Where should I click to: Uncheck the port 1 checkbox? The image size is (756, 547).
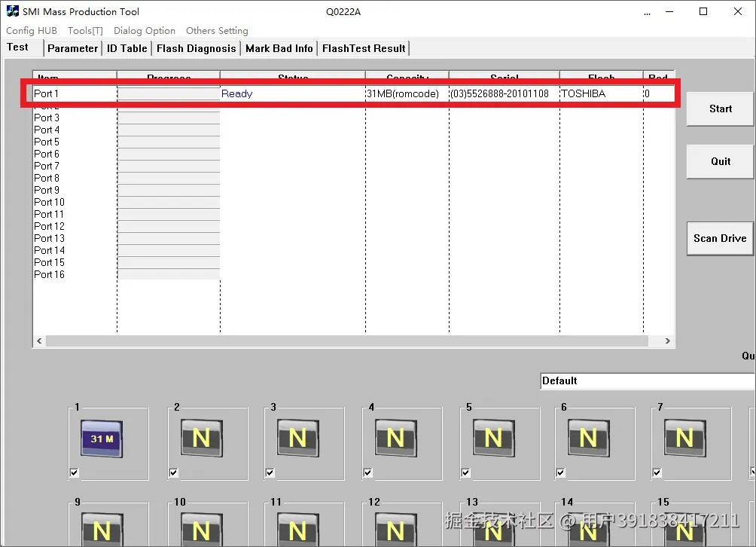[x=75, y=472]
